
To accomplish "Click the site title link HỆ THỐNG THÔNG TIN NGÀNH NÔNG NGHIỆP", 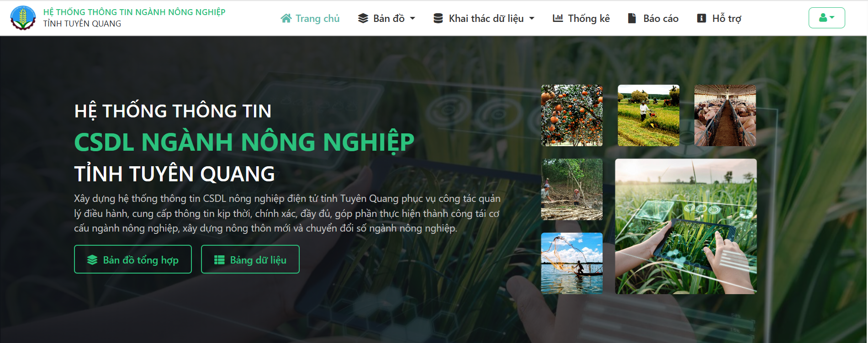I will click(134, 12).
